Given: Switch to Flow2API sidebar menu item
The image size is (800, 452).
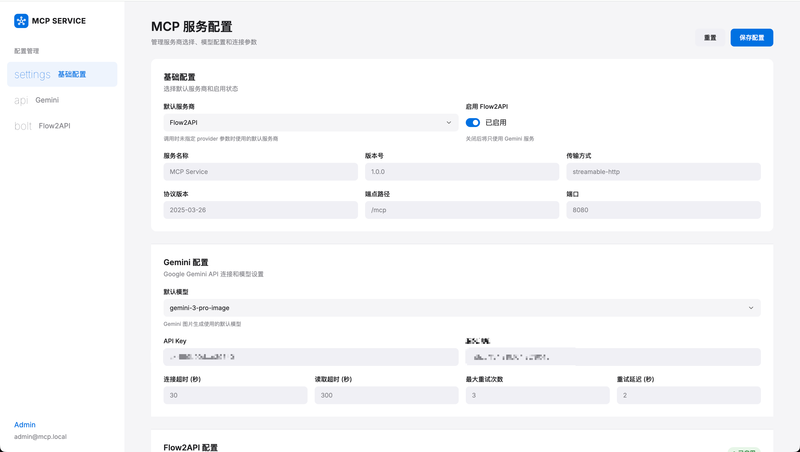Looking at the screenshot, I should [x=54, y=126].
